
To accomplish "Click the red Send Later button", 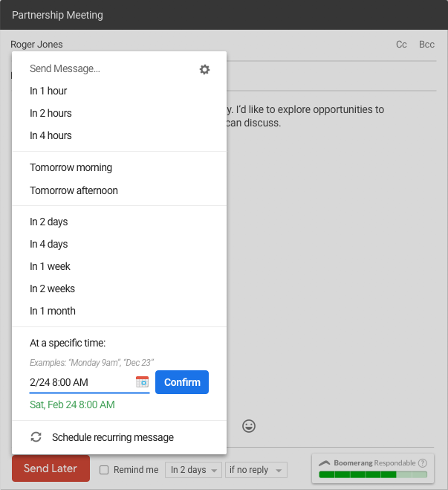I will tap(51, 468).
